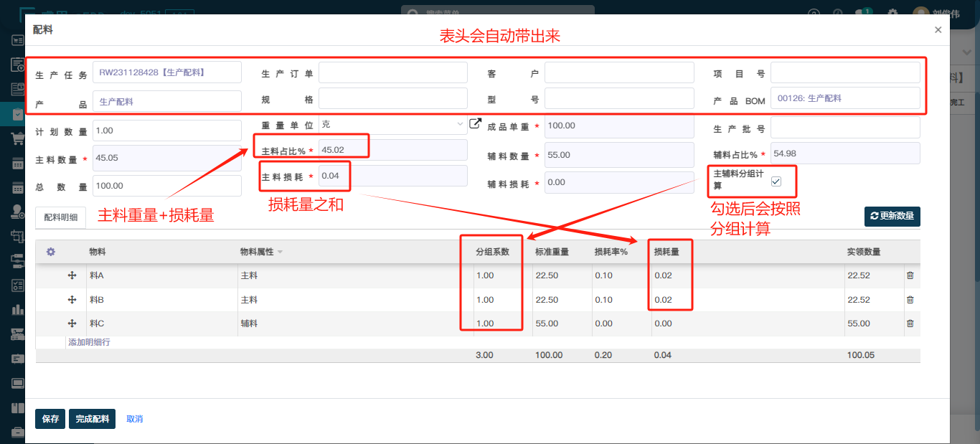Click the 生产批号 input field
The width and height of the screenshot is (980, 444).
click(844, 128)
